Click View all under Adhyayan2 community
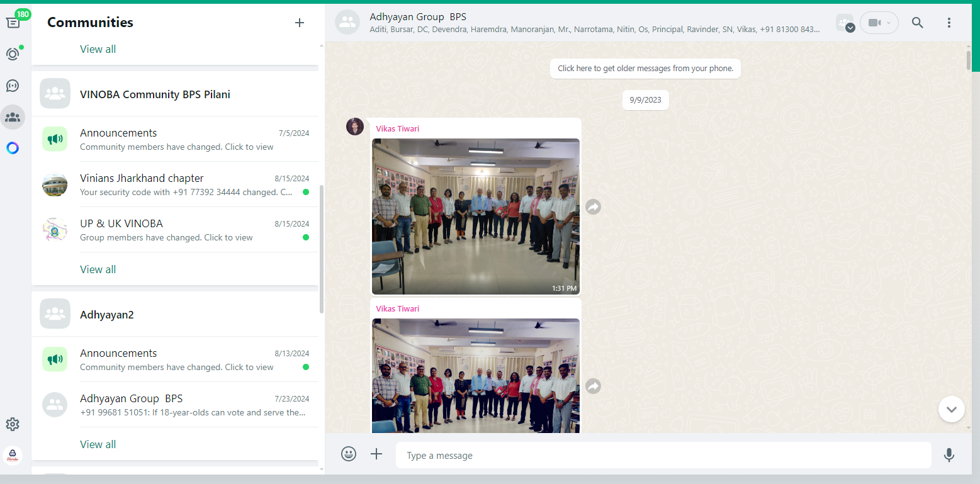The height and width of the screenshot is (484, 980). [98, 444]
